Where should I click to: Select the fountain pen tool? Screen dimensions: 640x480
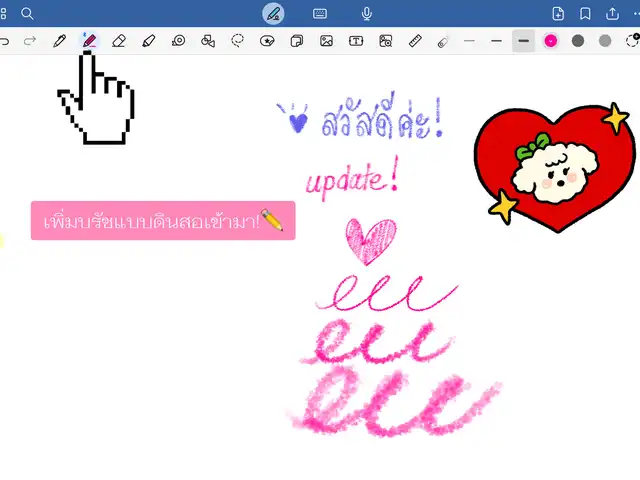(x=60, y=41)
